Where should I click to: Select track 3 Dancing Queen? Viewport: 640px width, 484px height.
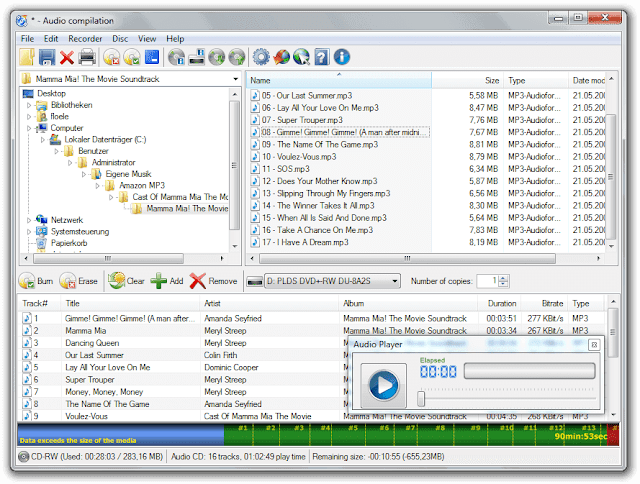92,343
